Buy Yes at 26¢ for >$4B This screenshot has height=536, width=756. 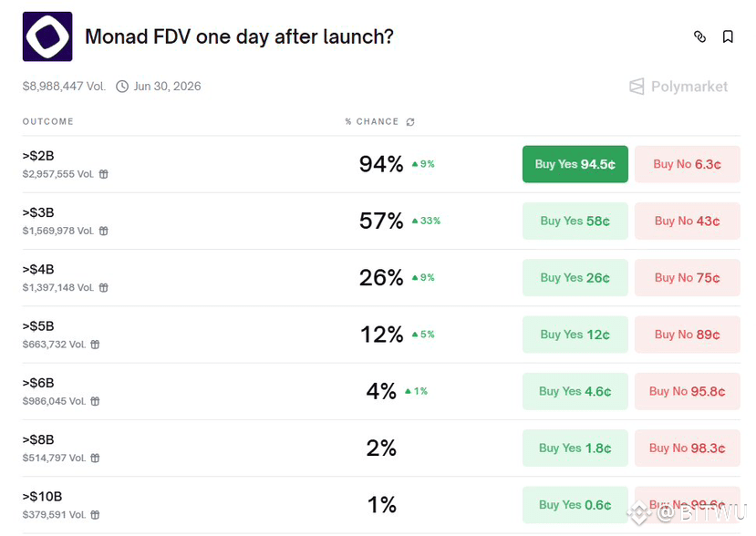[x=575, y=278]
